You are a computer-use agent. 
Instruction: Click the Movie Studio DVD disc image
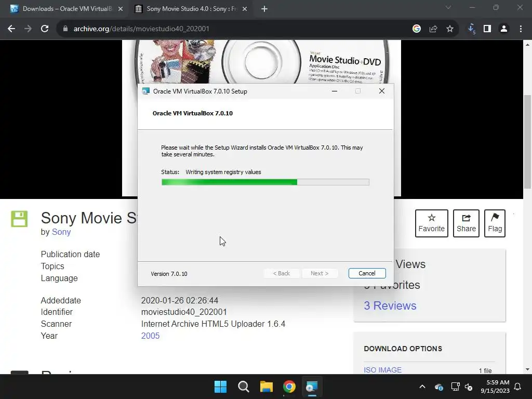click(x=262, y=62)
